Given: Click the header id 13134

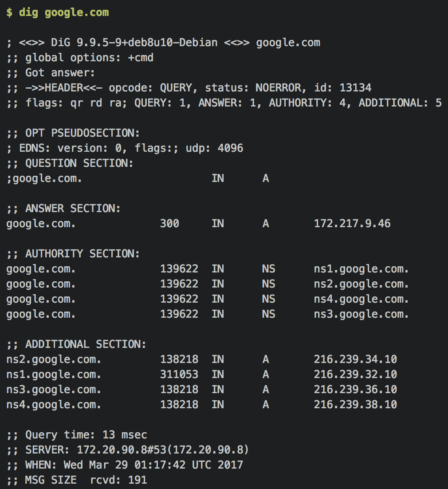Looking at the screenshot, I should pyautogui.click(x=342, y=88).
